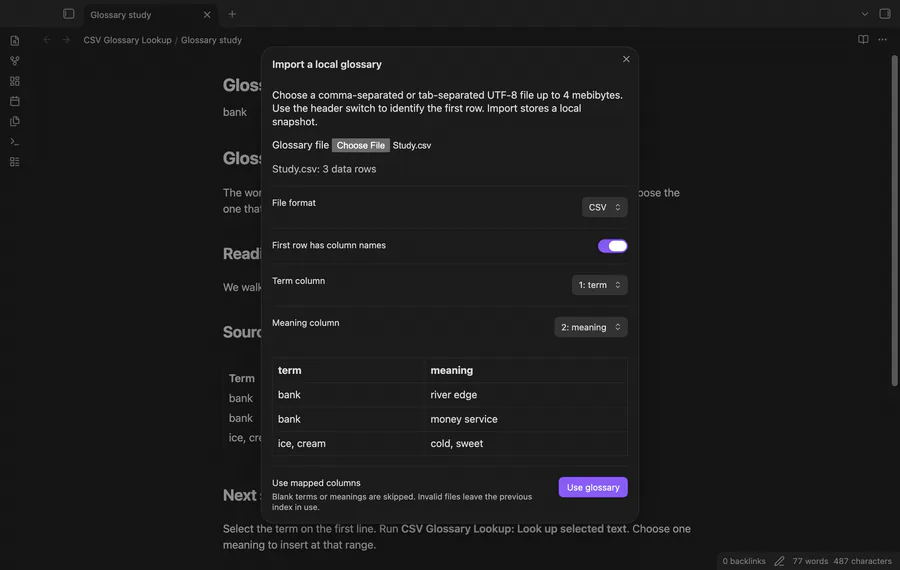900x570 pixels.
Task: Toggle left sidebar panel icon
Action: pyautogui.click(x=69, y=14)
